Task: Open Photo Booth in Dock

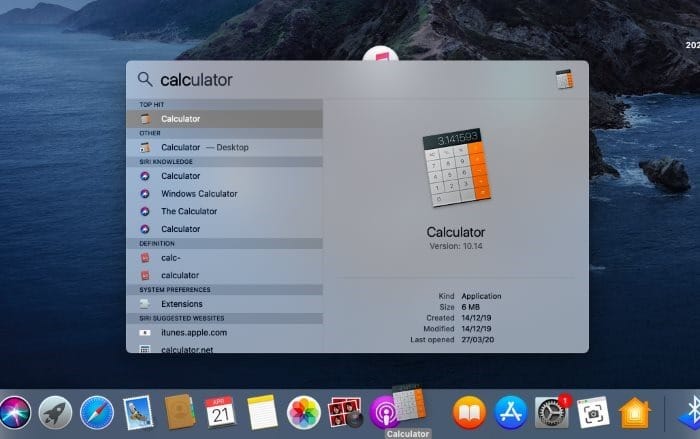Action: tap(345, 412)
